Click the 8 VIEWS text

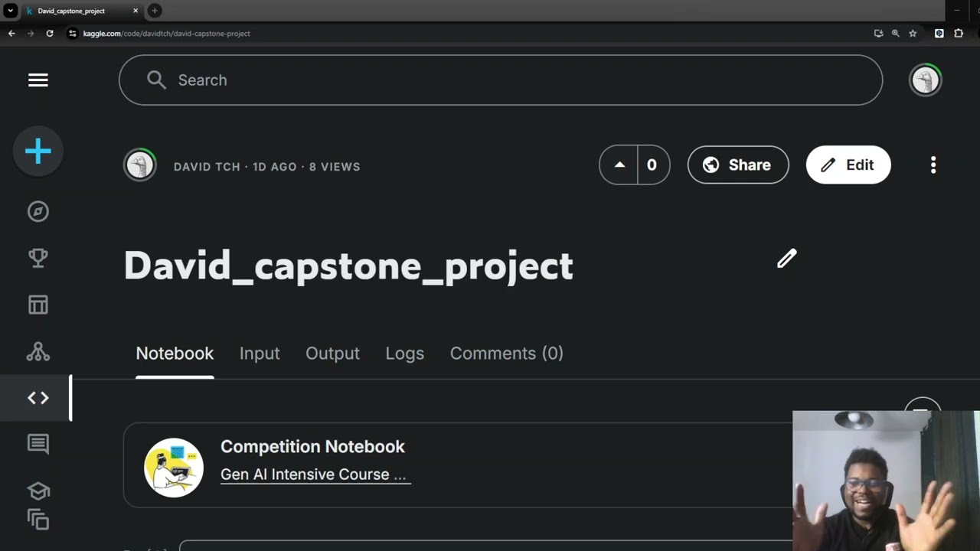335,167
